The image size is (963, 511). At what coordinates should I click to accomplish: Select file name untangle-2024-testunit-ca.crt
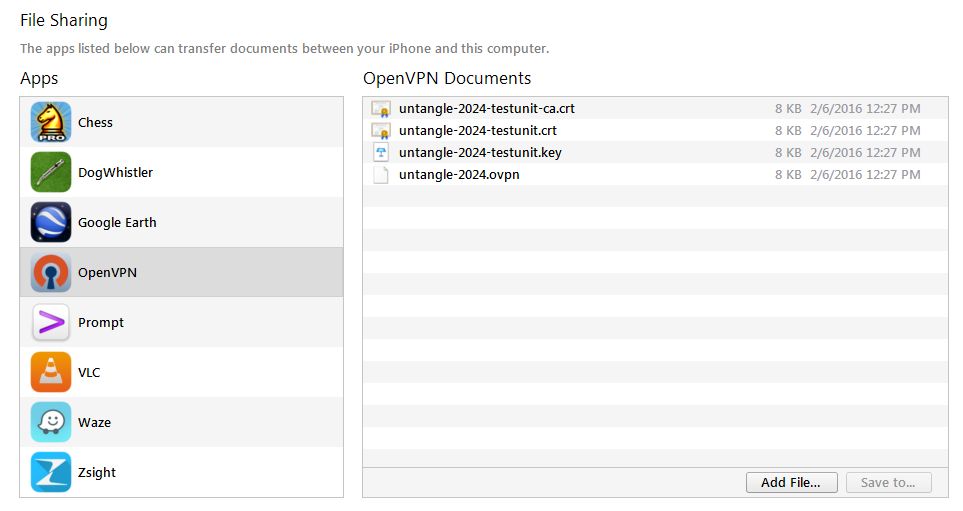coord(486,109)
